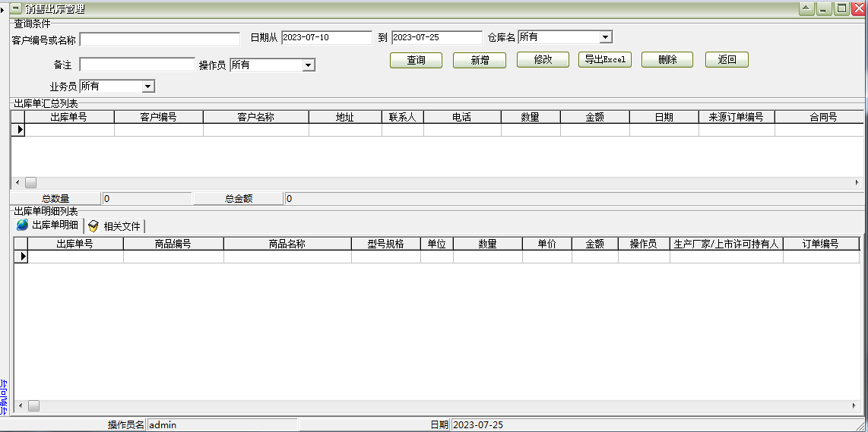Click the 修改 button

(x=543, y=60)
